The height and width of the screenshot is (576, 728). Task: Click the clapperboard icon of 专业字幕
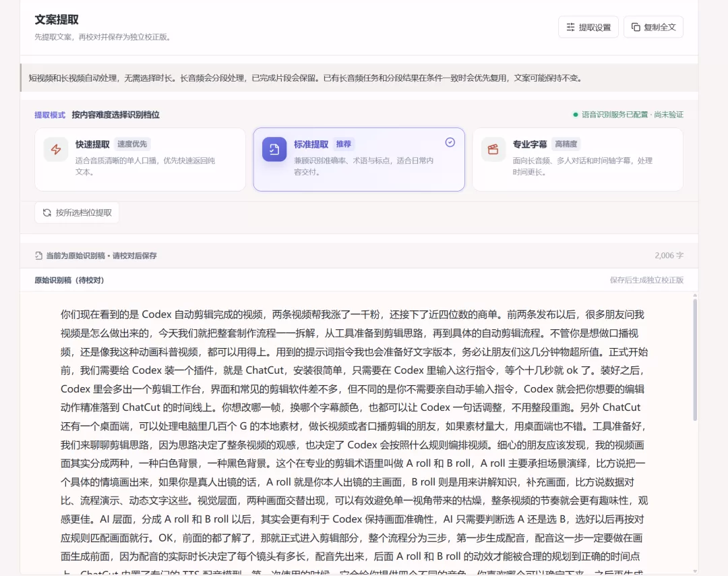coord(493,150)
